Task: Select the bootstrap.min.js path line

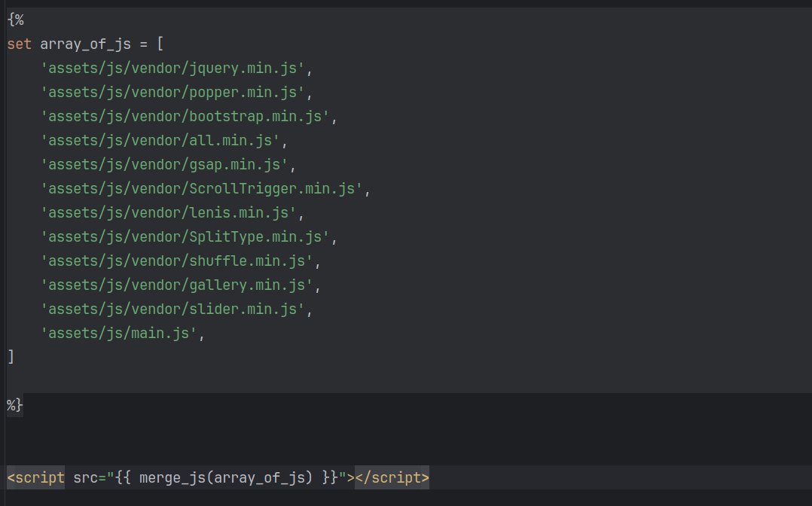Action: click(185, 117)
